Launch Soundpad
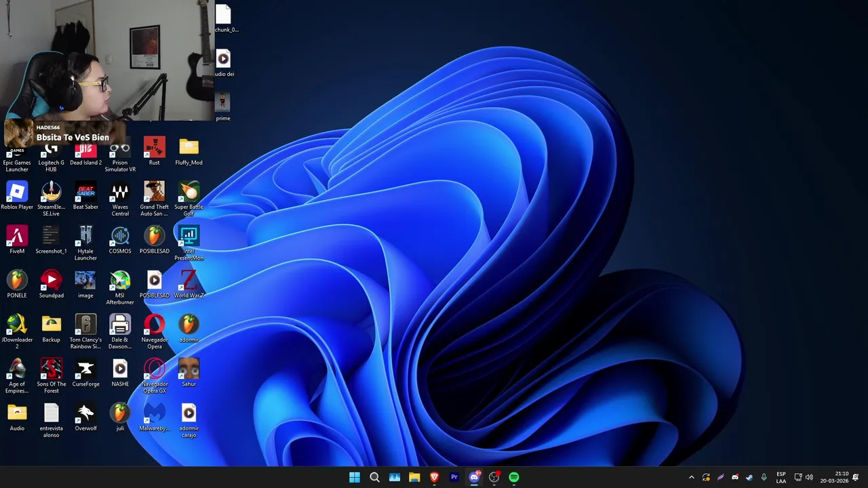Image resolution: width=868 pixels, height=488 pixels. (x=51, y=284)
